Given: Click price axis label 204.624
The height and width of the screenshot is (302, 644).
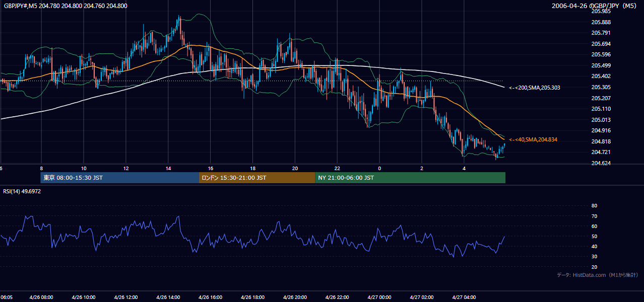Looking at the screenshot, I should pos(601,163).
